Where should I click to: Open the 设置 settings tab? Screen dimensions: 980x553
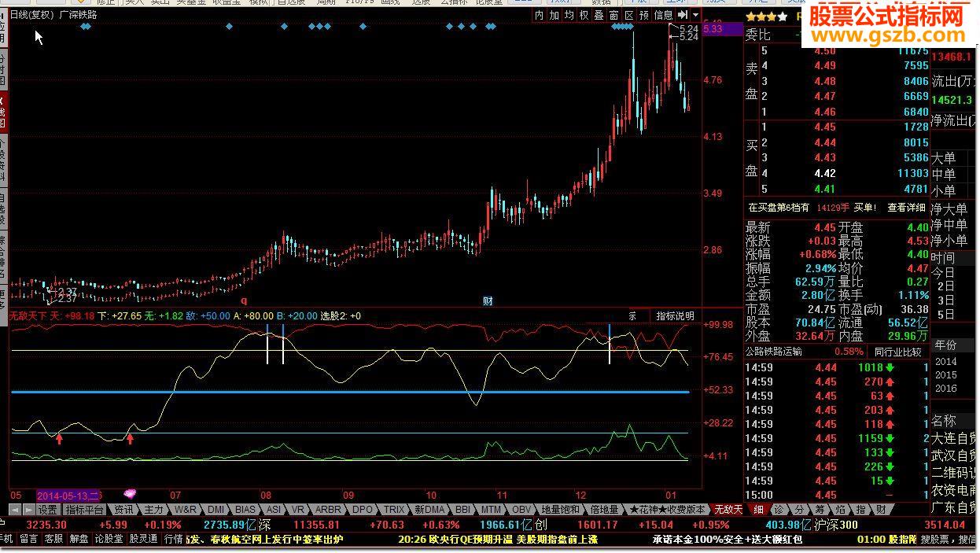(x=48, y=510)
